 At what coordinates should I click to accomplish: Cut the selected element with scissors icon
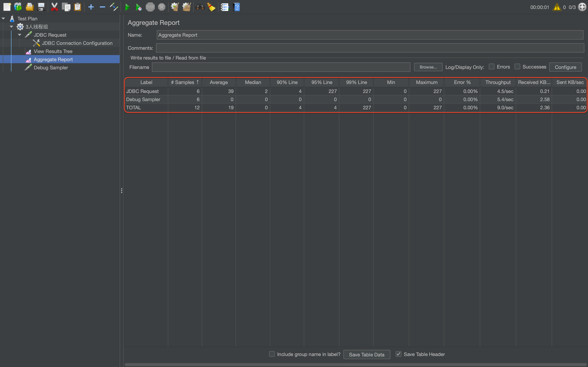click(x=54, y=7)
